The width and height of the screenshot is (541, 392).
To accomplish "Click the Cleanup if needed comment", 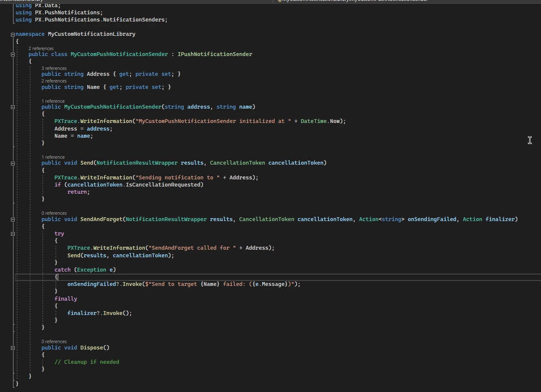I will click(87, 362).
